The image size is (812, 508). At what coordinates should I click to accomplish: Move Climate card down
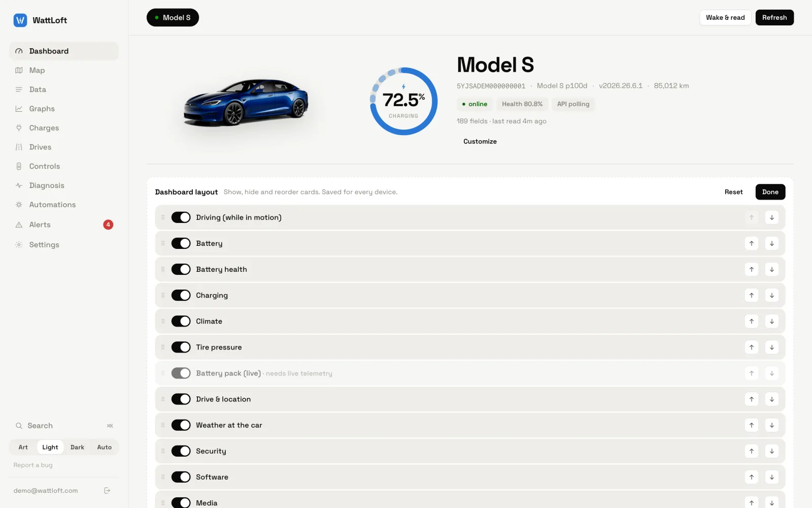(x=772, y=321)
